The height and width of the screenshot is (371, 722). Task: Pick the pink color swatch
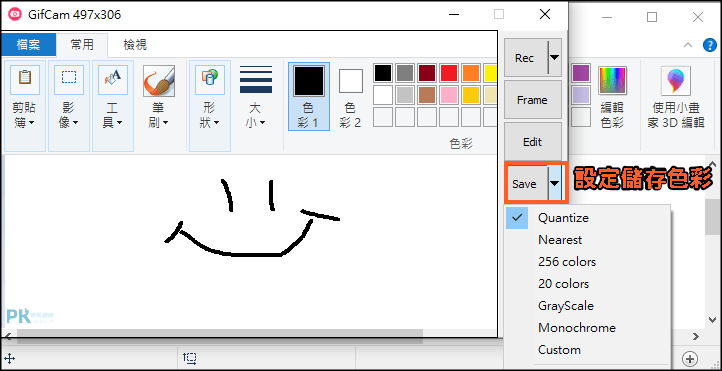(449, 95)
